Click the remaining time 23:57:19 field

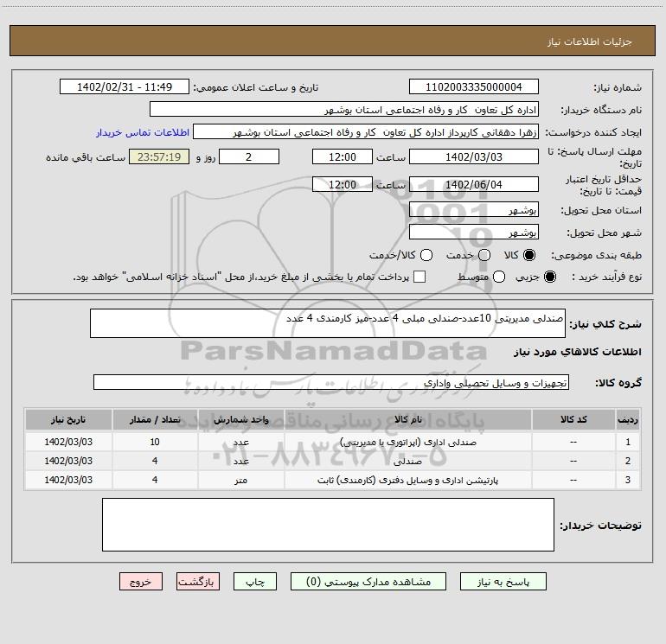point(159,156)
